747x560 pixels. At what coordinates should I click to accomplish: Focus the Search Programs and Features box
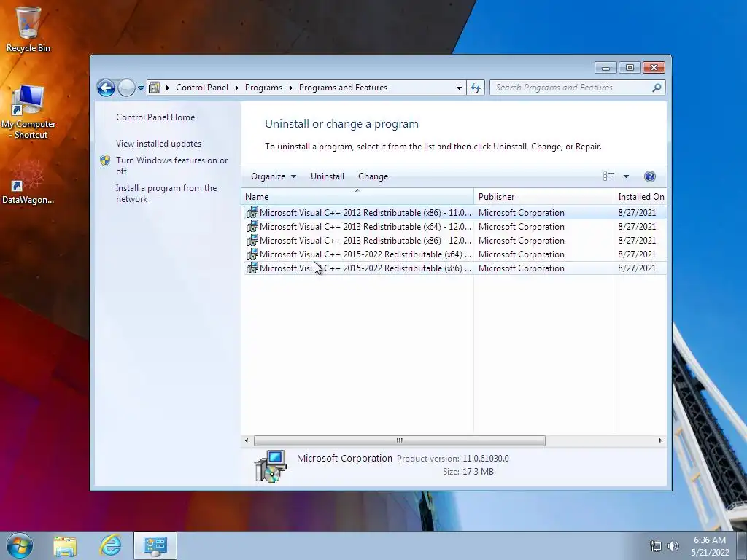[x=570, y=87]
